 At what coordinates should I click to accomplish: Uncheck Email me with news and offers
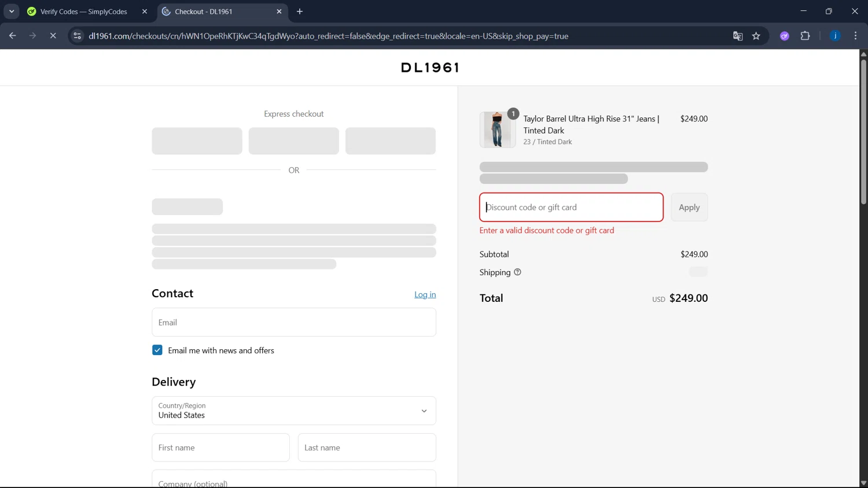[157, 350]
